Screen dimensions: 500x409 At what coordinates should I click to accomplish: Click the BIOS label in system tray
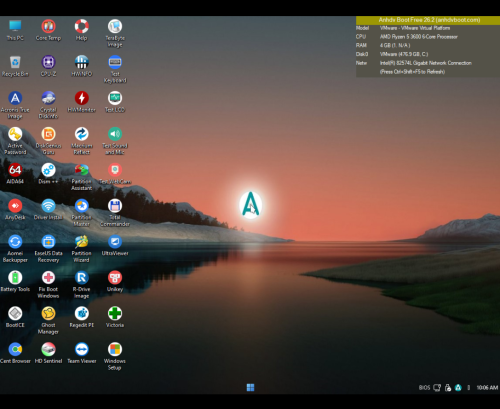(x=424, y=388)
